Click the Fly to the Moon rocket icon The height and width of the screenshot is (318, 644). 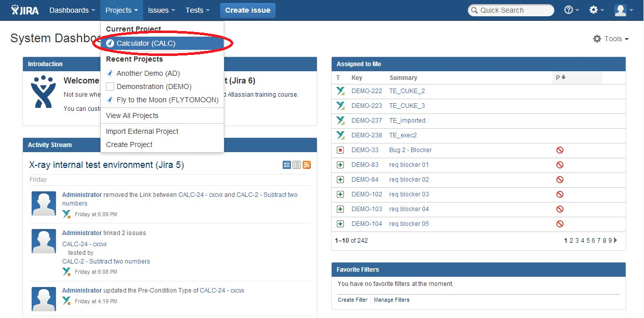pyautogui.click(x=110, y=100)
